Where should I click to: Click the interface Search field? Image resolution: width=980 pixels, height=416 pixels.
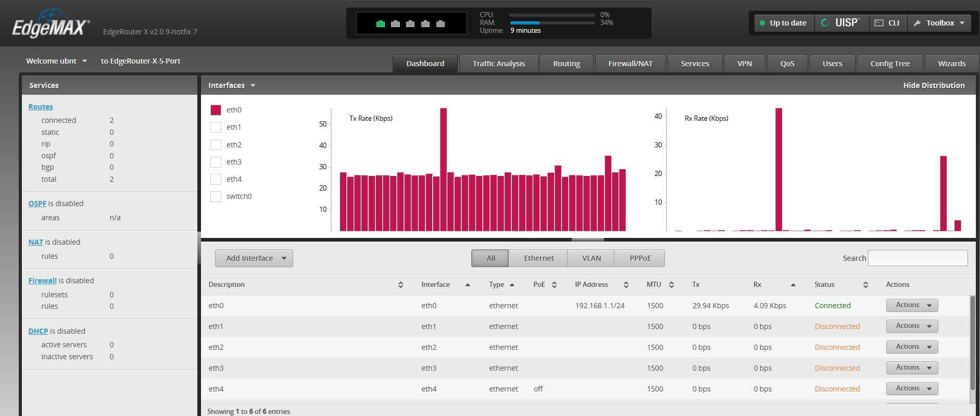[x=918, y=258]
